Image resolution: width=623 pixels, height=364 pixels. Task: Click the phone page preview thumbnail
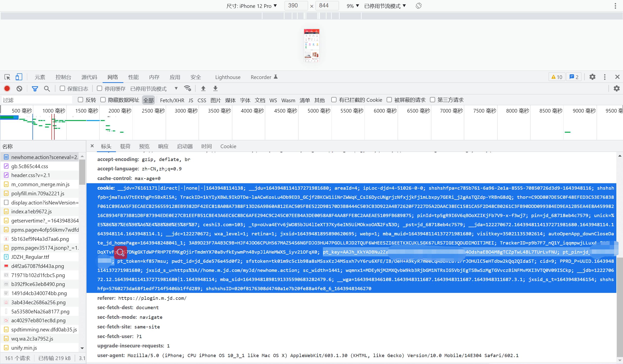pos(311,45)
